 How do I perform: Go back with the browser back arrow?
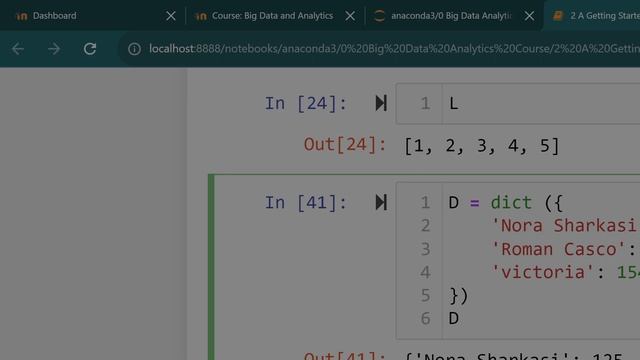18,49
